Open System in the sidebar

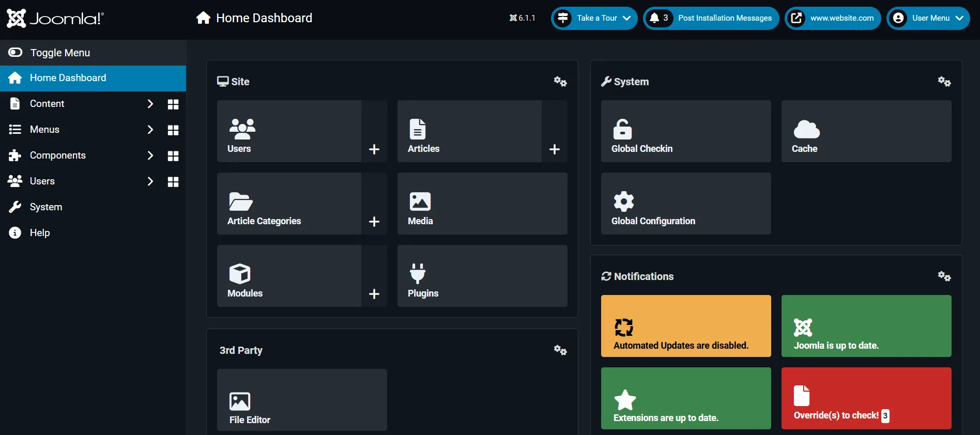[93, 207]
